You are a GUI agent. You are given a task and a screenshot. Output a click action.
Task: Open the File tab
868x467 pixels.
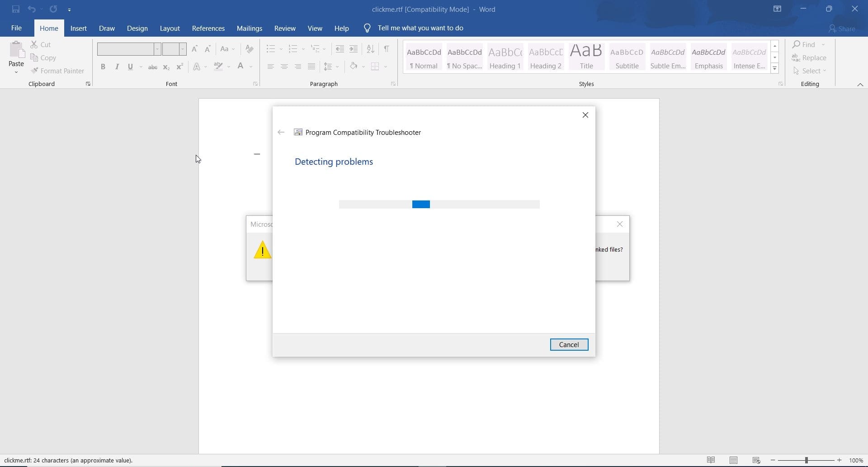coord(16,28)
